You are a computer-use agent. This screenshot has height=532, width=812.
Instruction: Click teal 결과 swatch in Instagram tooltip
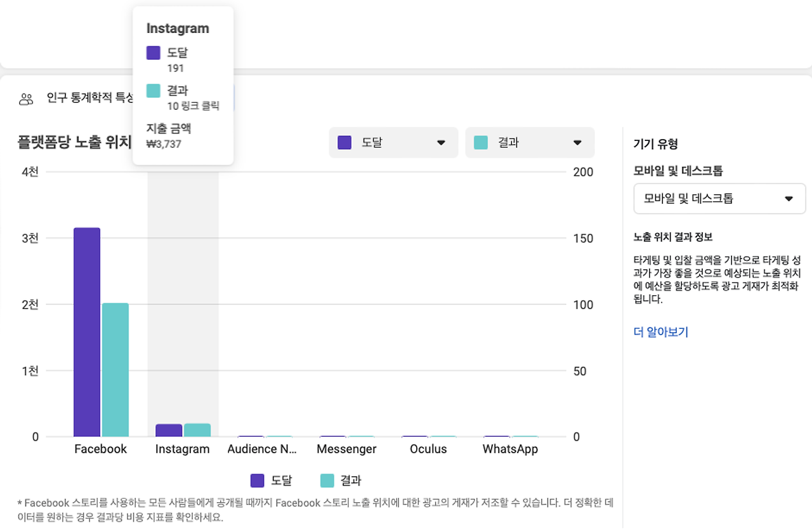153,91
